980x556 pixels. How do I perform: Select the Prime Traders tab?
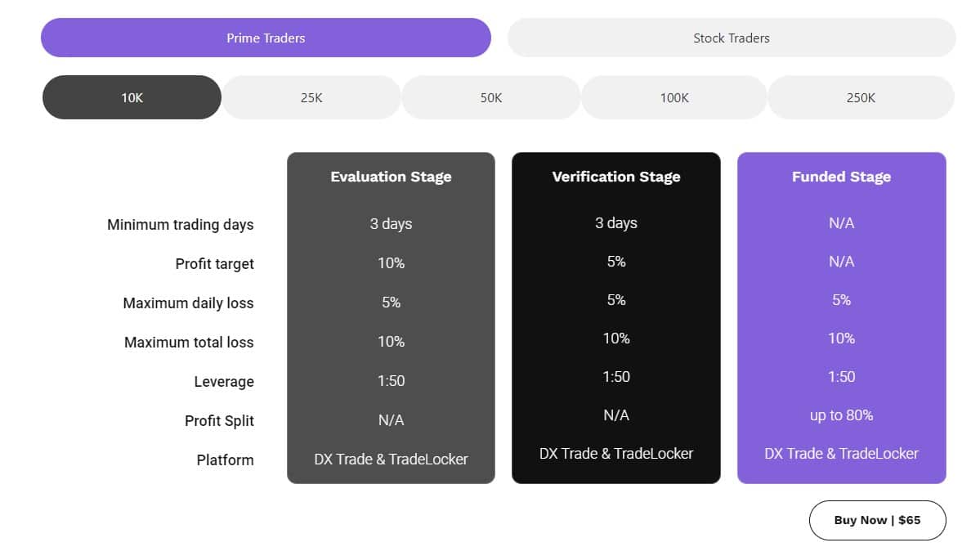266,38
